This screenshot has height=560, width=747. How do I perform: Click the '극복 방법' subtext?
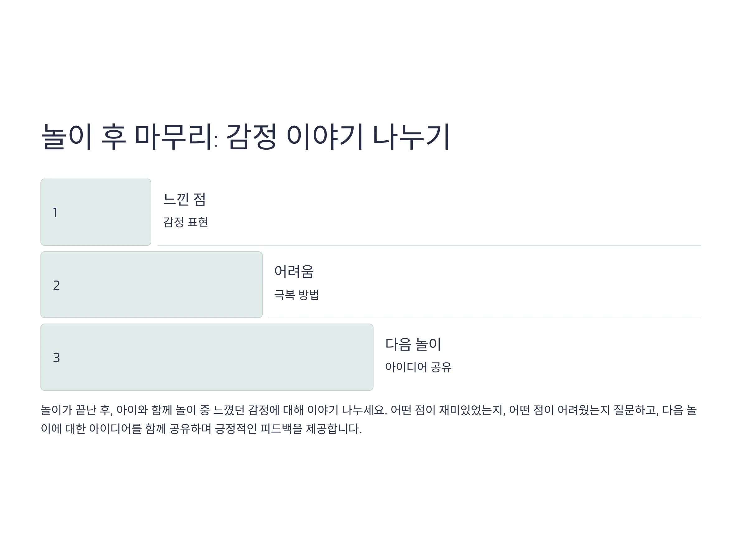[297, 295]
